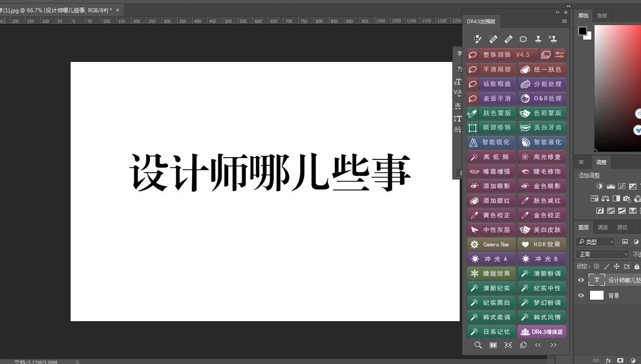Hide the 设计师哪儿些事 text layer
Image resolution: width=641 pixels, height=364 pixels.
coord(581,280)
